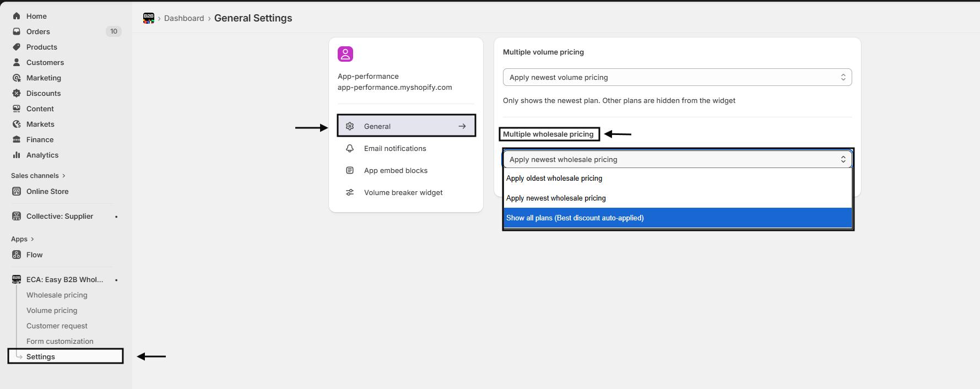Open the Multiple volume pricing dropdown
The height and width of the screenshot is (389, 980).
[x=676, y=77]
